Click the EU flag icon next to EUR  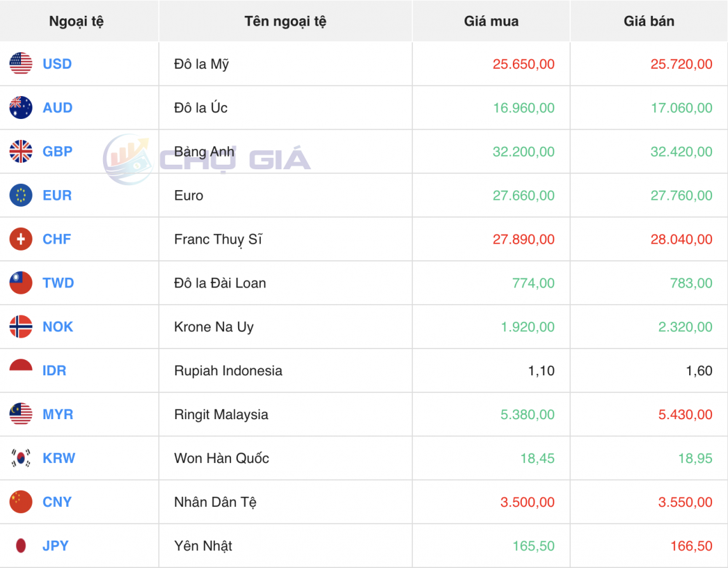point(20,195)
